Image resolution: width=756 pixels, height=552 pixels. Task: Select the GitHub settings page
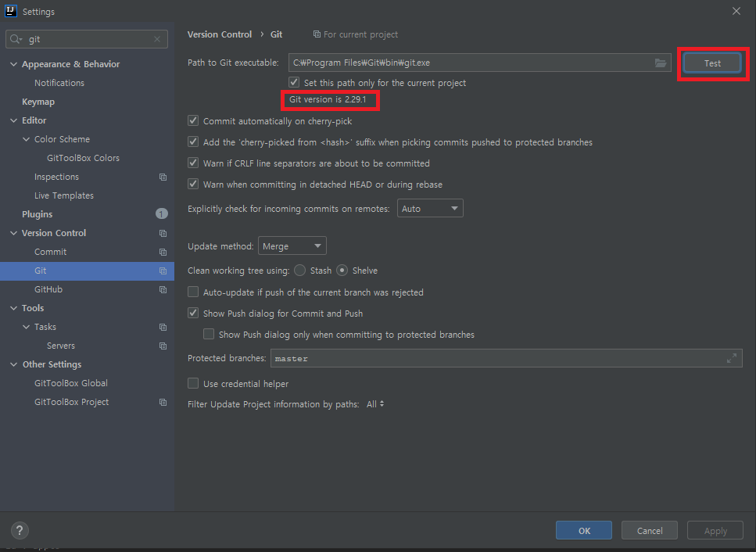(x=48, y=290)
